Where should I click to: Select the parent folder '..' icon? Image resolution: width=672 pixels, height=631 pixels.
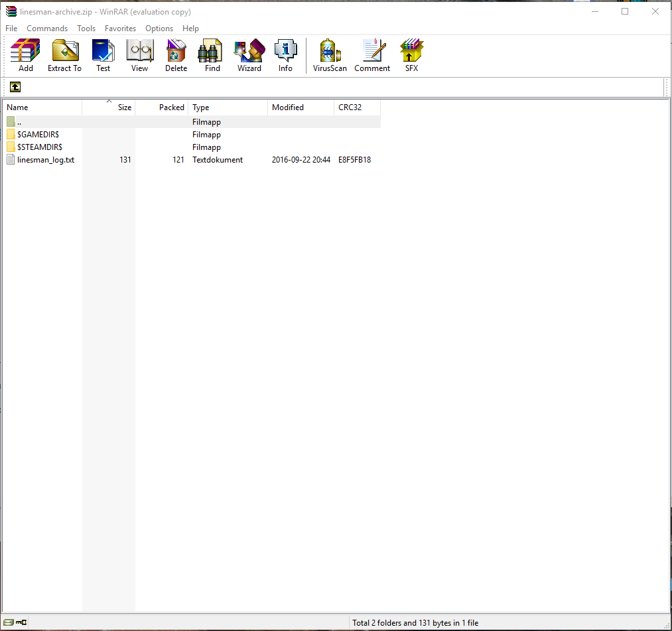click(x=11, y=121)
